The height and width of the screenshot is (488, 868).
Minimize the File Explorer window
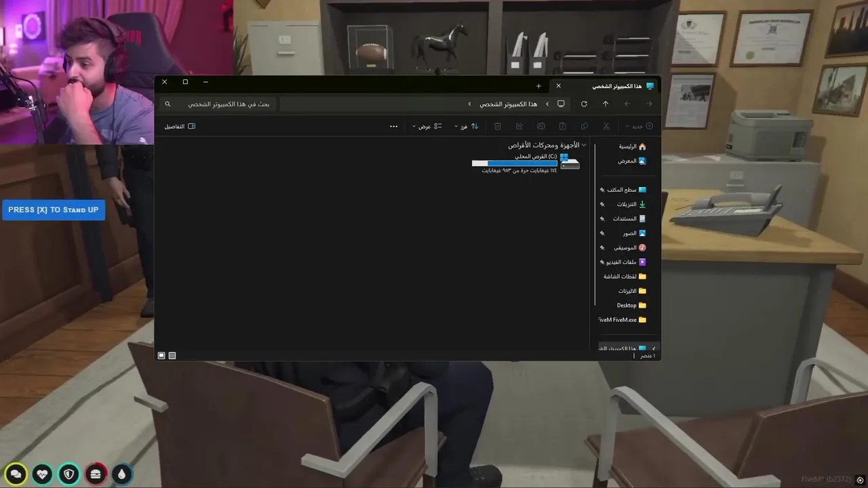205,82
